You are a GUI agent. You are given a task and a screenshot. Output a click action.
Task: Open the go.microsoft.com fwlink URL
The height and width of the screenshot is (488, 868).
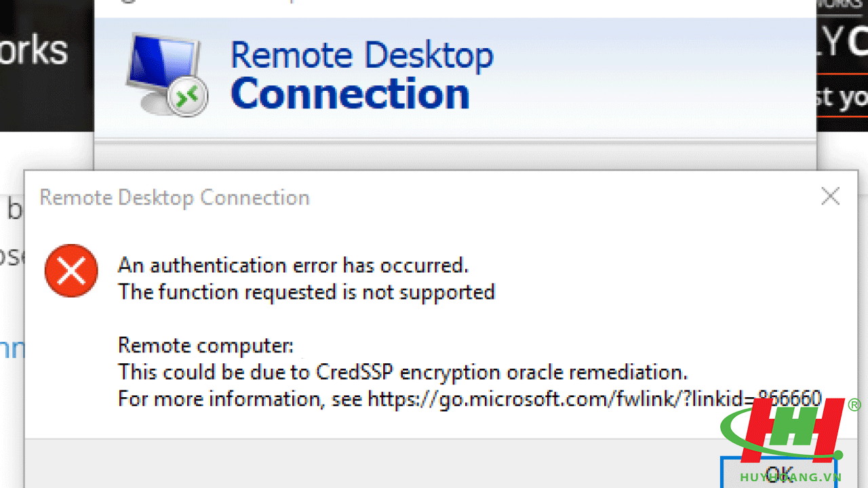(x=595, y=399)
